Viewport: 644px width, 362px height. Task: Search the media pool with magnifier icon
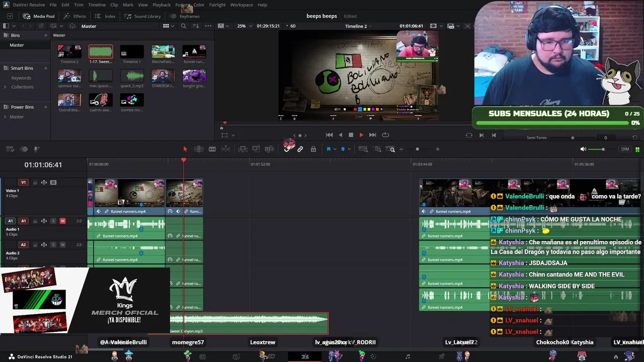183,26
